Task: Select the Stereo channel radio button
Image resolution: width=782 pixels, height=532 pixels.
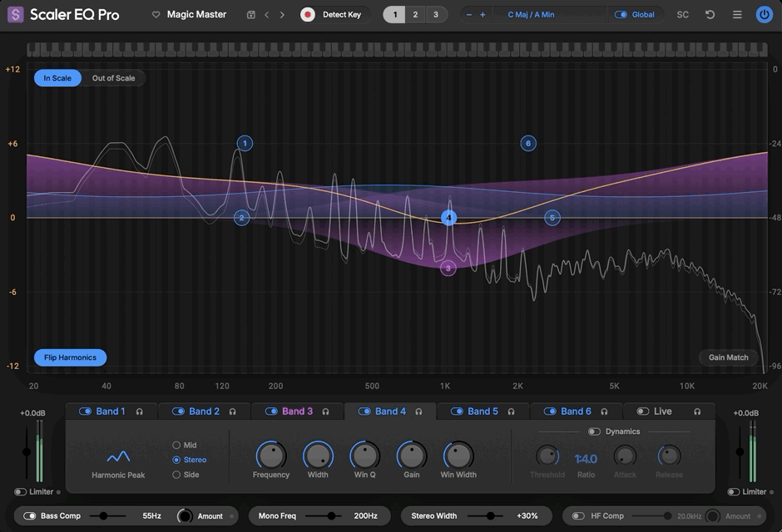Action: point(176,460)
